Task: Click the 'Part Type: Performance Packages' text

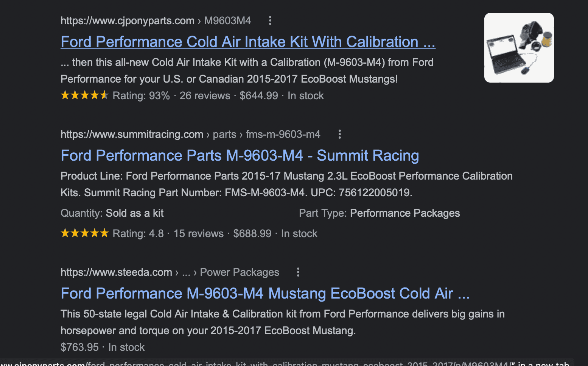Action: pyautogui.click(x=379, y=213)
